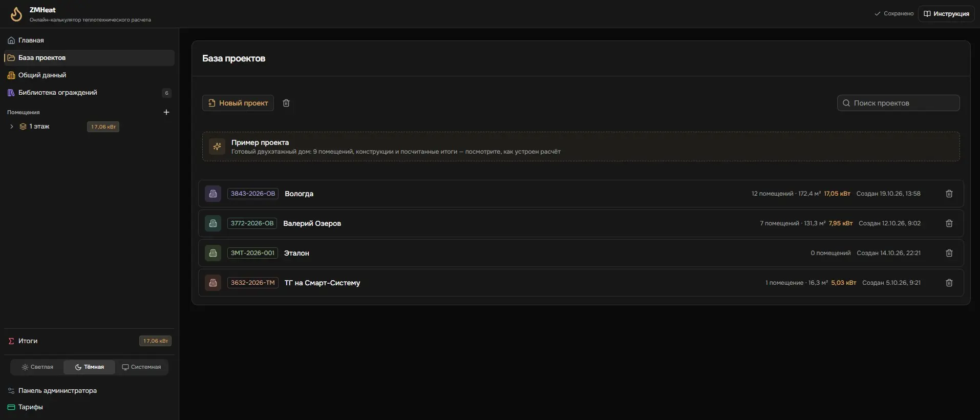Delete the Валерий Озеров project via its trash icon

pyautogui.click(x=949, y=223)
